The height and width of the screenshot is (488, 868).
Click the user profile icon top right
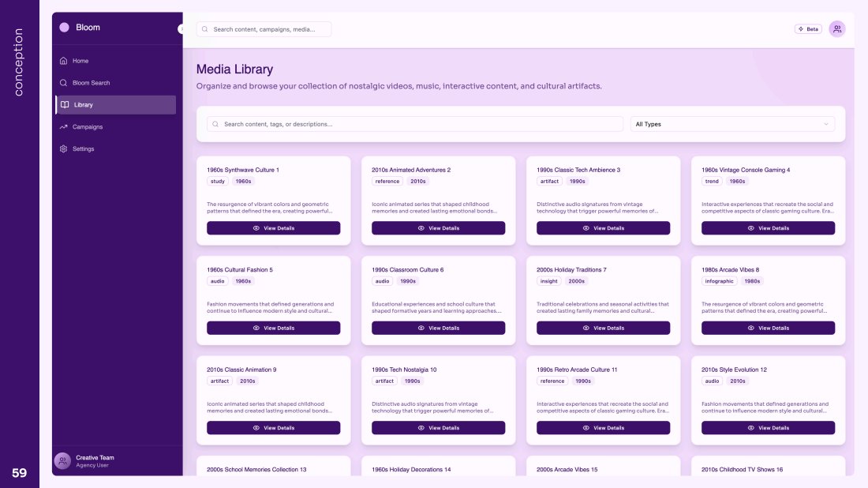pyautogui.click(x=837, y=29)
